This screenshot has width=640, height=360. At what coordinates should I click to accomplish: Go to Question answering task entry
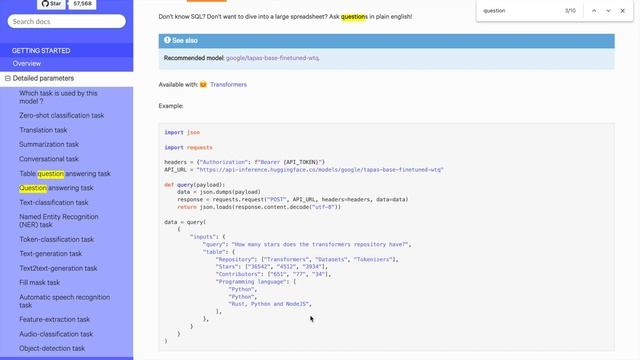(x=56, y=188)
